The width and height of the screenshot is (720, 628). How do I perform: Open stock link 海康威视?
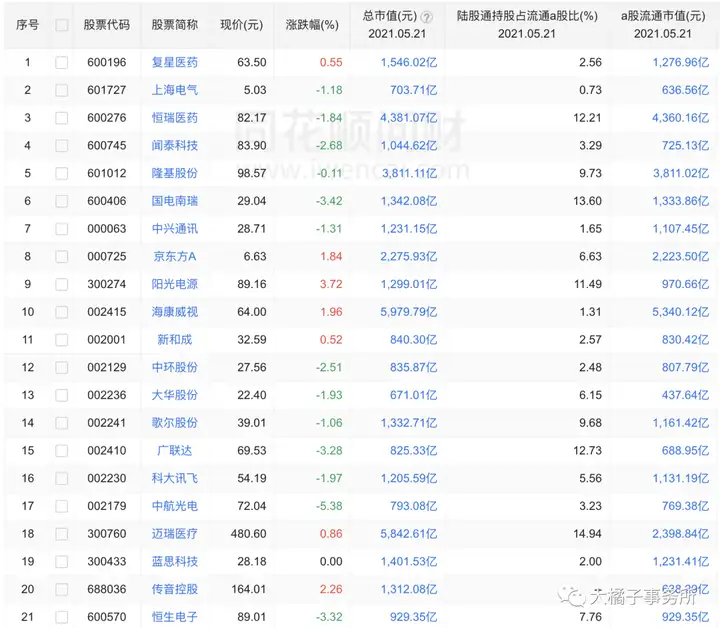[x=174, y=312]
